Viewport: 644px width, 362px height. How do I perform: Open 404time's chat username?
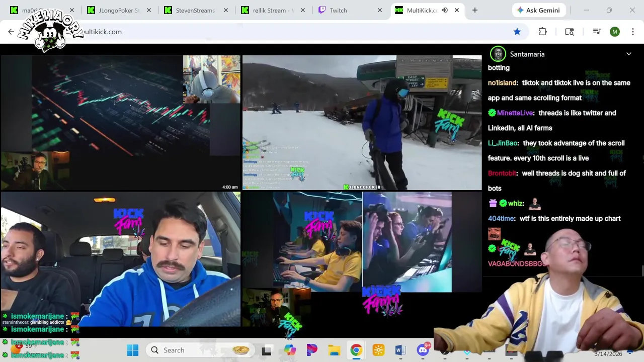pos(502,218)
